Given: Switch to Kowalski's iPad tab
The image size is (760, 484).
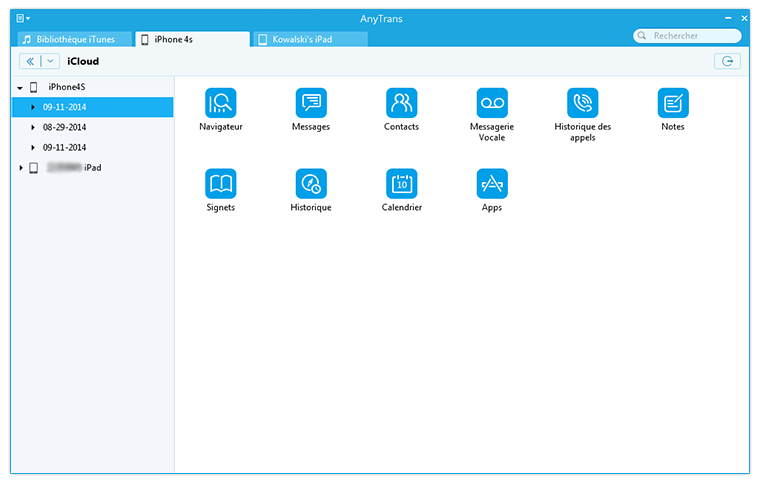Looking at the screenshot, I should point(310,39).
